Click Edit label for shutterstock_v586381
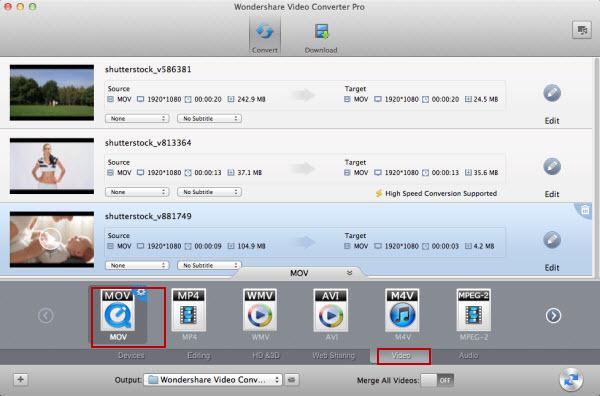 tap(552, 121)
